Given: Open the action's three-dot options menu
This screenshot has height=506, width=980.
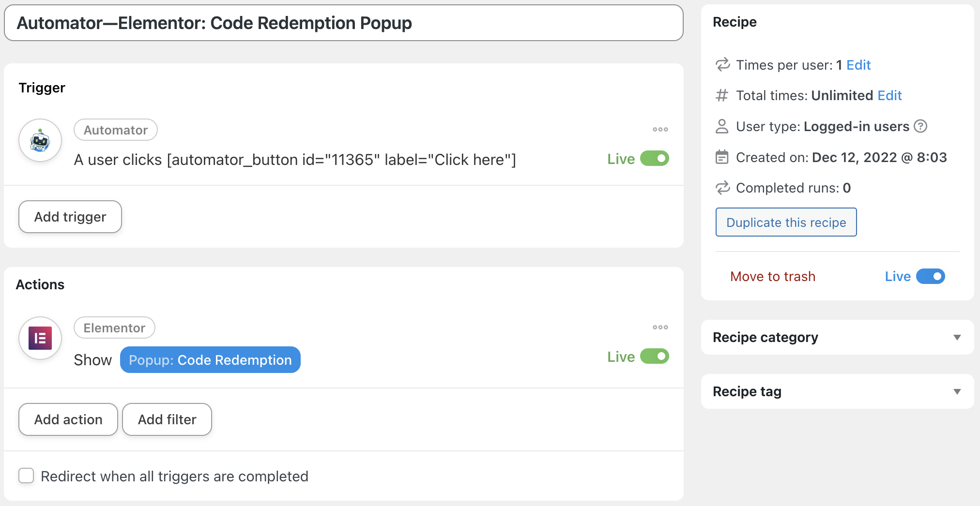Looking at the screenshot, I should (659, 327).
